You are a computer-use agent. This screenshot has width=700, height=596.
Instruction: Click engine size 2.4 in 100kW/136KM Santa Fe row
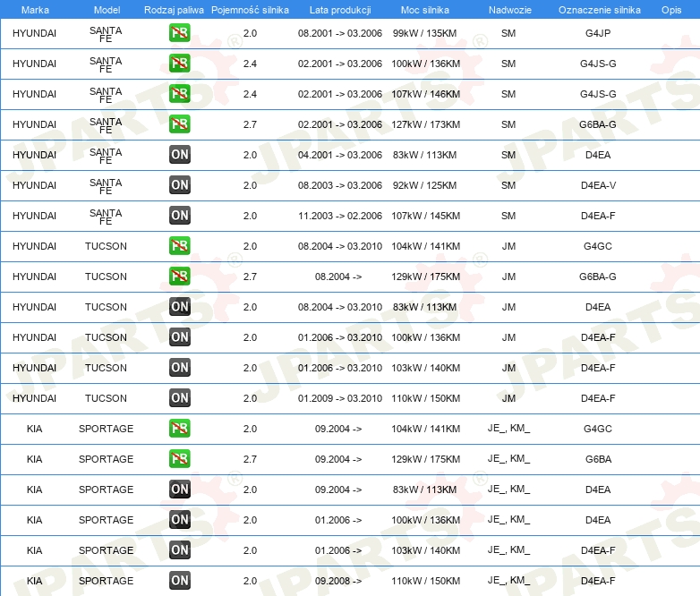pos(250,64)
